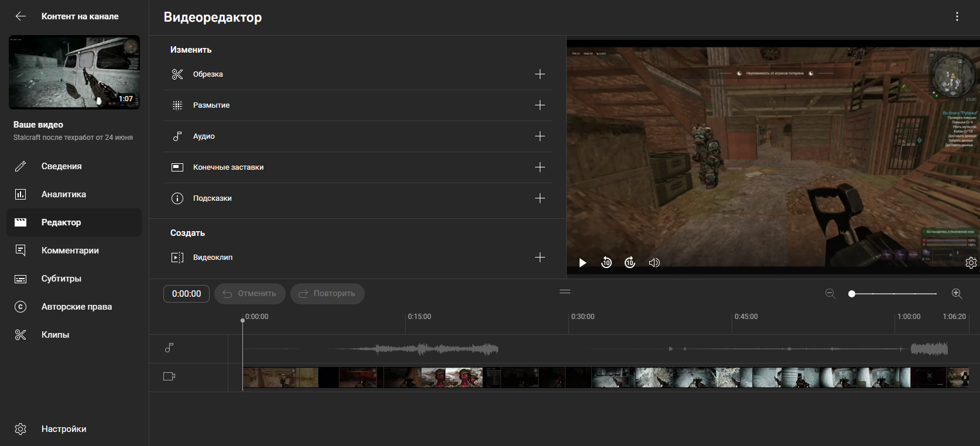Click the 0:00:00 timecode field

point(186,294)
